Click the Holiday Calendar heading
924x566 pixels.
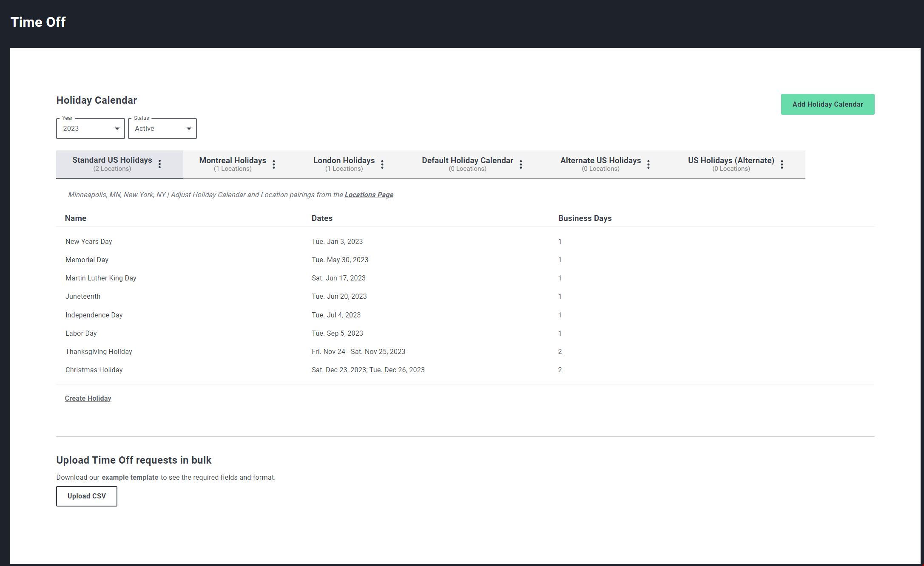[x=97, y=100]
